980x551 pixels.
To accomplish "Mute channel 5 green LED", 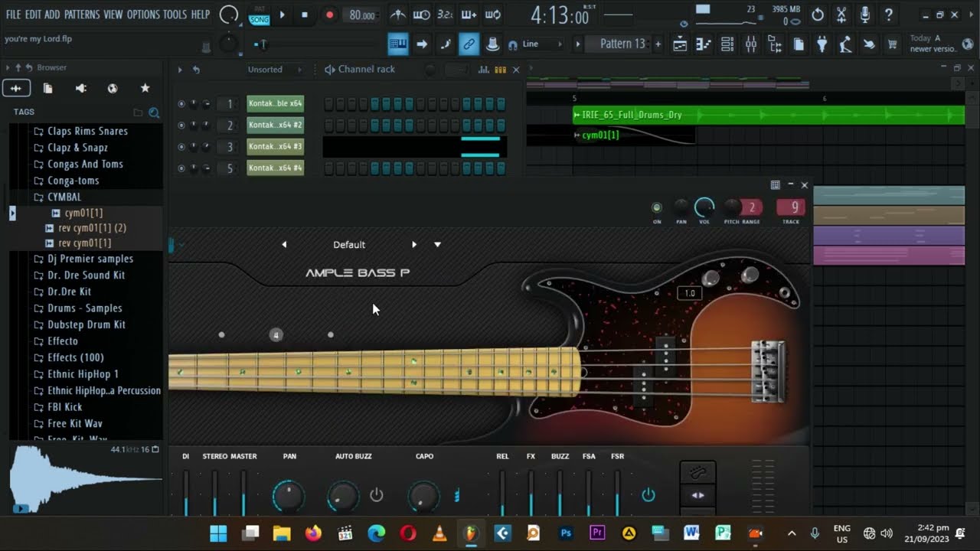I will 181,168.
